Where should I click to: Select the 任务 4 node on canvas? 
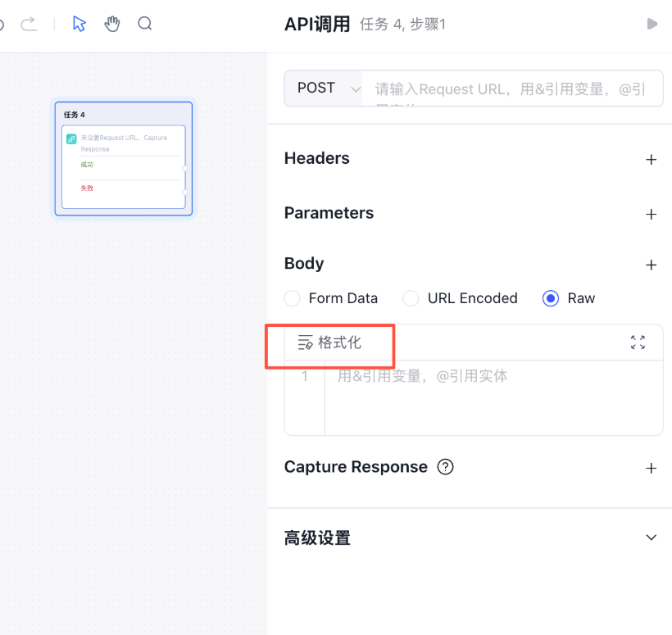(124, 114)
